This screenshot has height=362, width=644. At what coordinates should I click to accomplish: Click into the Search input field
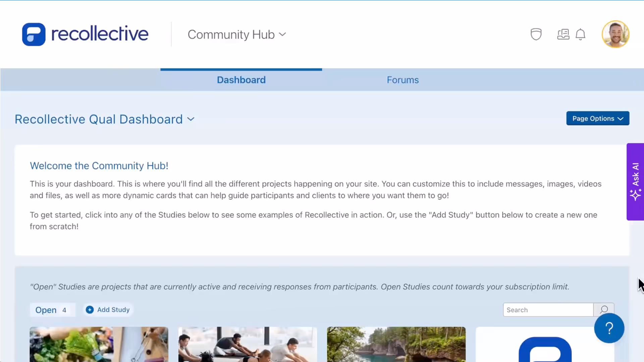click(548, 310)
